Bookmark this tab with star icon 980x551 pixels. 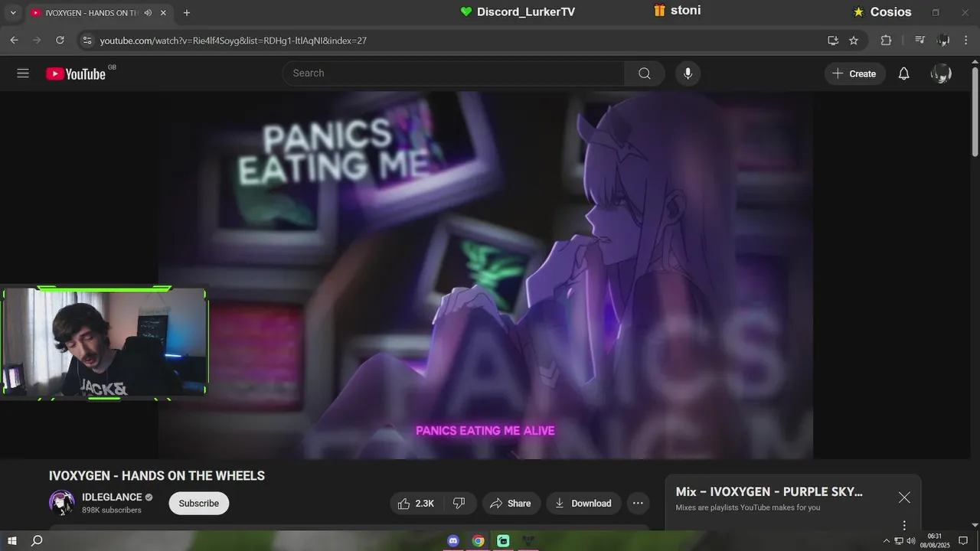tap(854, 40)
